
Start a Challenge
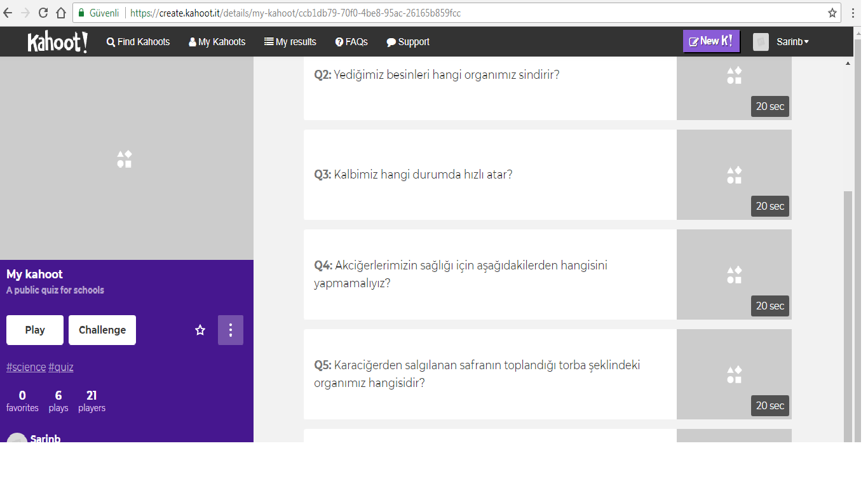102,330
